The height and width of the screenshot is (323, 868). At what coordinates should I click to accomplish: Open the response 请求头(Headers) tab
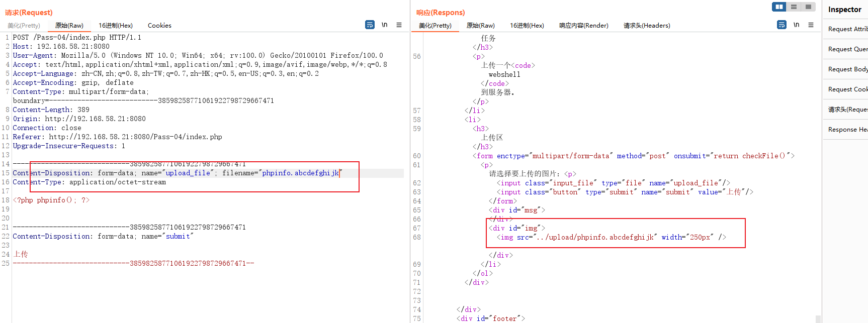[x=647, y=26]
